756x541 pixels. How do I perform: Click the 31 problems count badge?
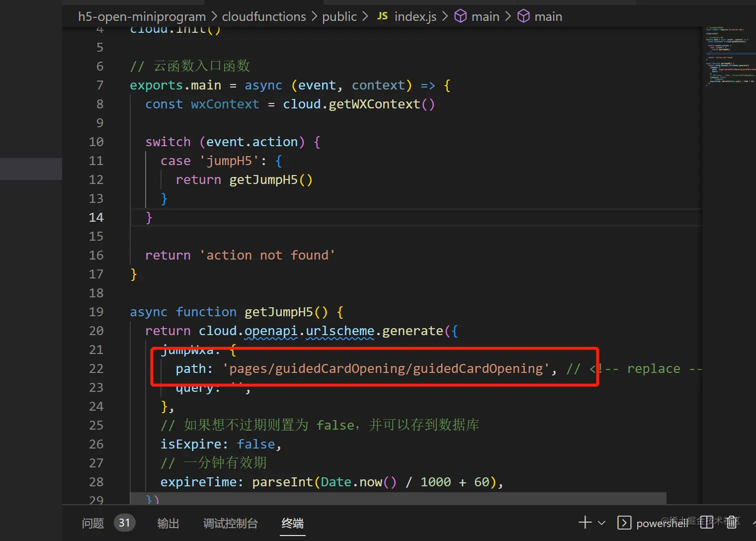coord(124,523)
